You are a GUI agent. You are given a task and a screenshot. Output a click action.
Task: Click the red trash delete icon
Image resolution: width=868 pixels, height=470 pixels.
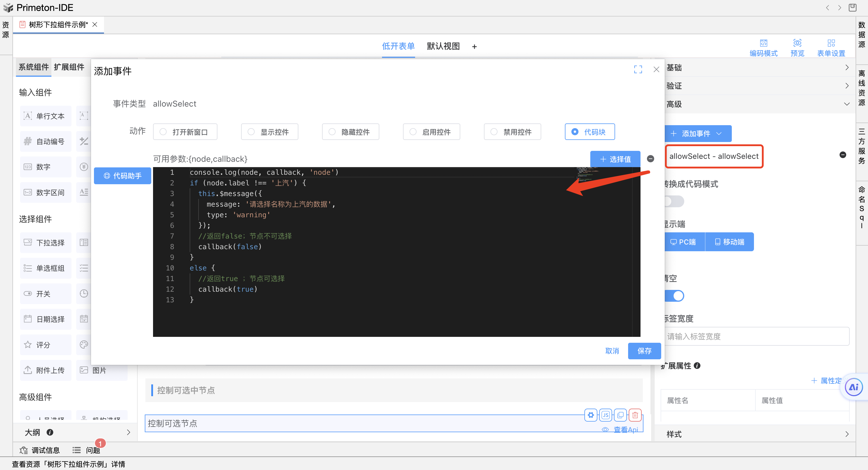click(x=635, y=415)
